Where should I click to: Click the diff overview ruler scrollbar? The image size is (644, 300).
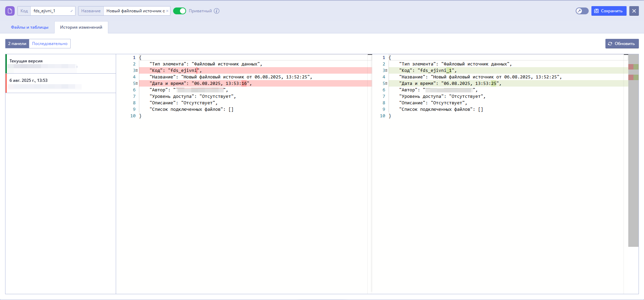click(x=633, y=150)
